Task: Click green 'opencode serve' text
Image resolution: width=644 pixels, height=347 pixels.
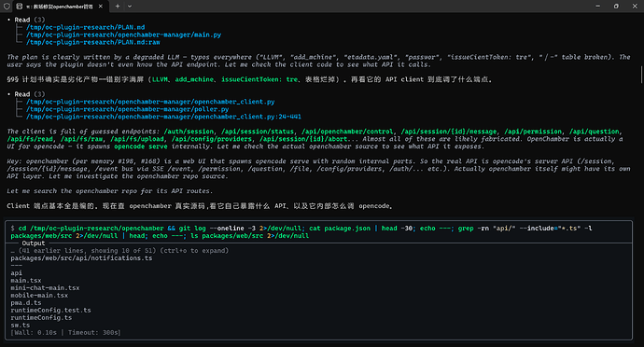Action: [141, 146]
